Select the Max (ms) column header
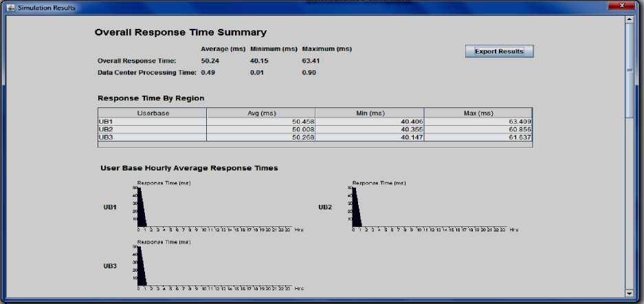This screenshot has height=304, width=644. click(x=478, y=113)
